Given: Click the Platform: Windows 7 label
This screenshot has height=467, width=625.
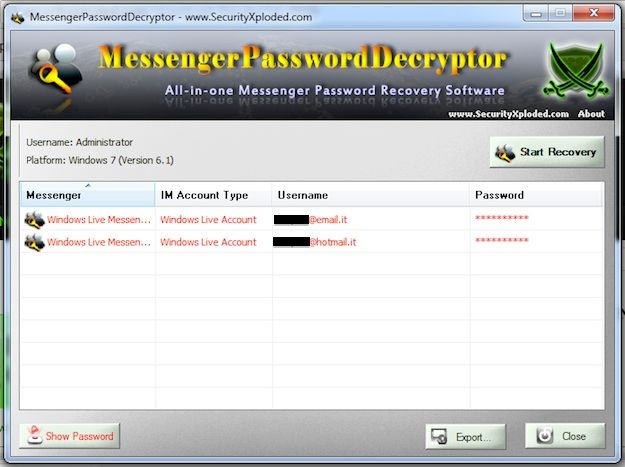Looking at the screenshot, I should click(100, 160).
